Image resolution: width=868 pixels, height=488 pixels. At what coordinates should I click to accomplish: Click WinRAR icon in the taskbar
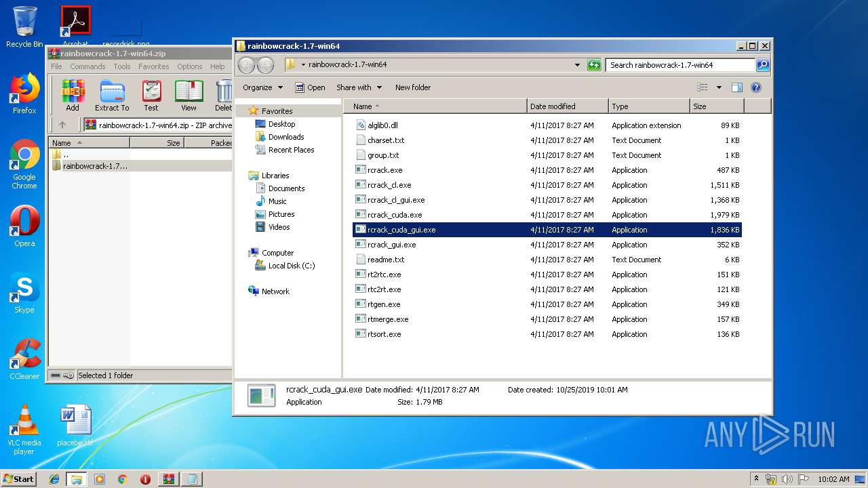[x=168, y=479]
